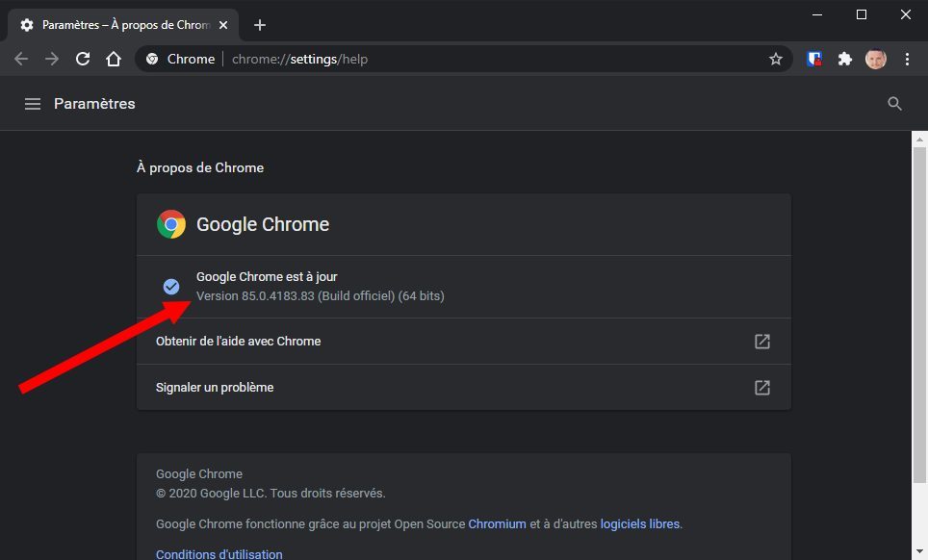Click the Google Chrome logo
928x560 pixels.
171,224
